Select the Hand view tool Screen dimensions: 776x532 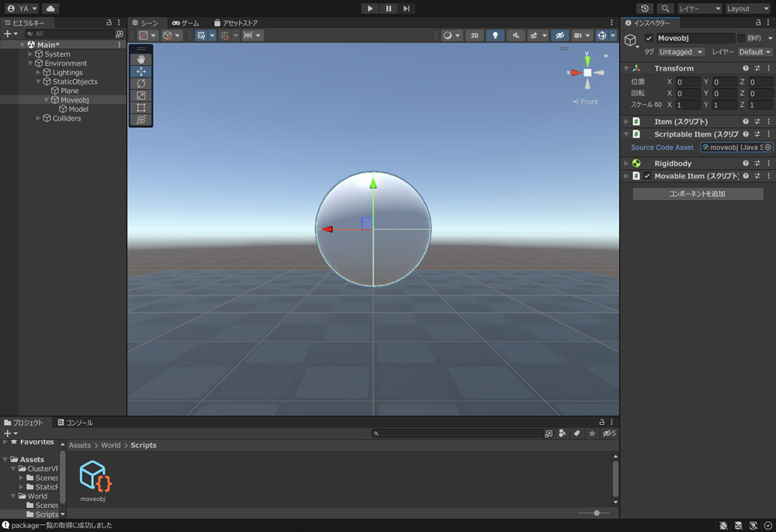tap(141, 59)
